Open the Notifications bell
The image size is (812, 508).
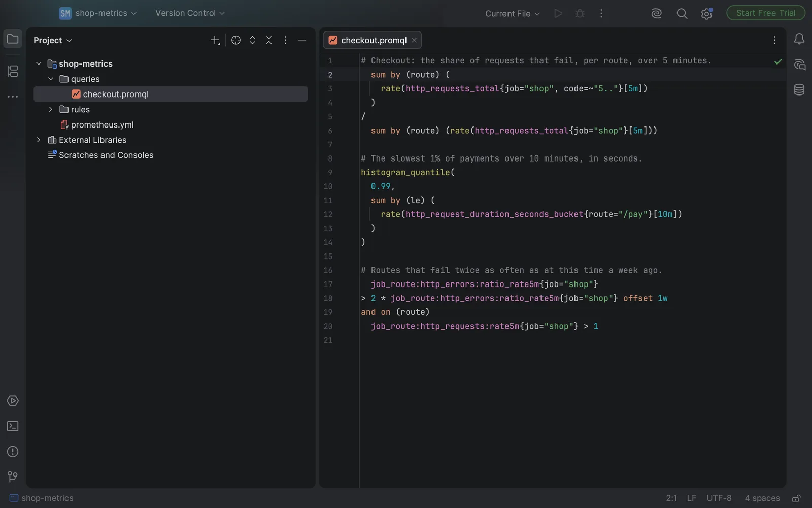(x=799, y=39)
